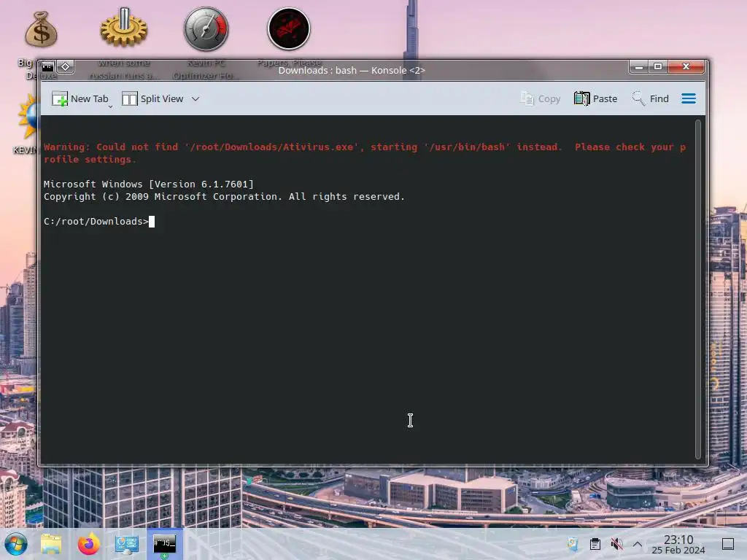Click the red Ativirus.exe warning text
This screenshot has width=747, height=560.
point(365,153)
